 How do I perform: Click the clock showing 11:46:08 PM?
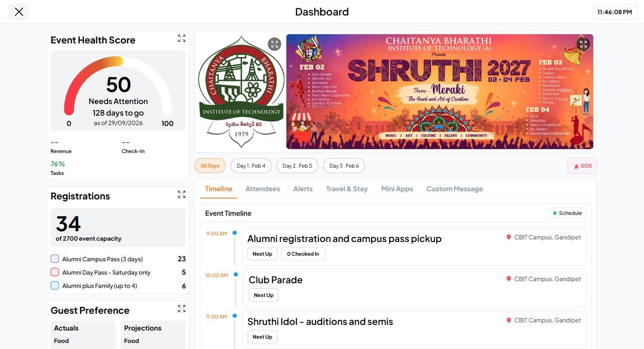614,12
